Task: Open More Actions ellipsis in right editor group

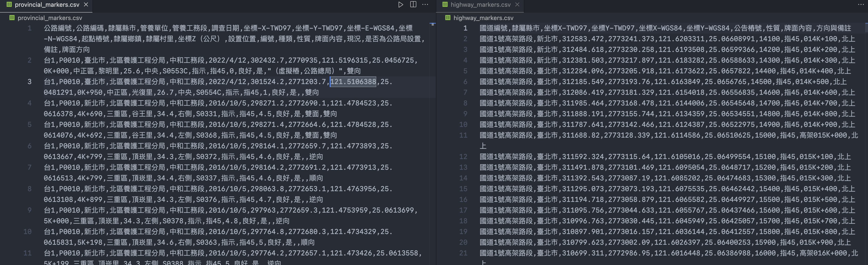Action: (861, 5)
